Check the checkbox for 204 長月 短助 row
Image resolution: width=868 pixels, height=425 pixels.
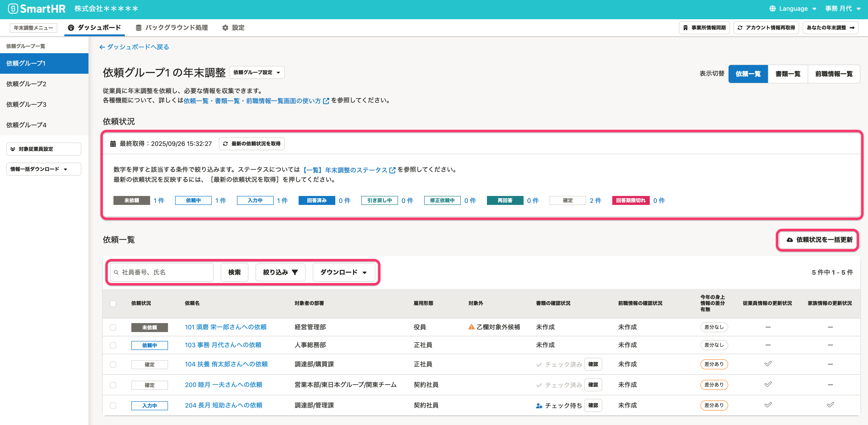(113, 406)
